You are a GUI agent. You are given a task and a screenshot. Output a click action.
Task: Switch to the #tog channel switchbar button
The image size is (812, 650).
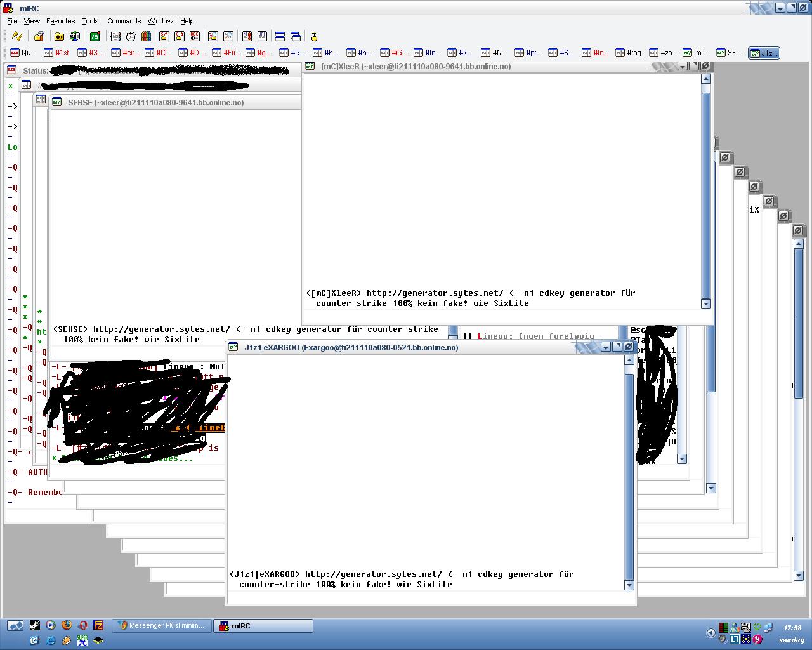point(629,53)
